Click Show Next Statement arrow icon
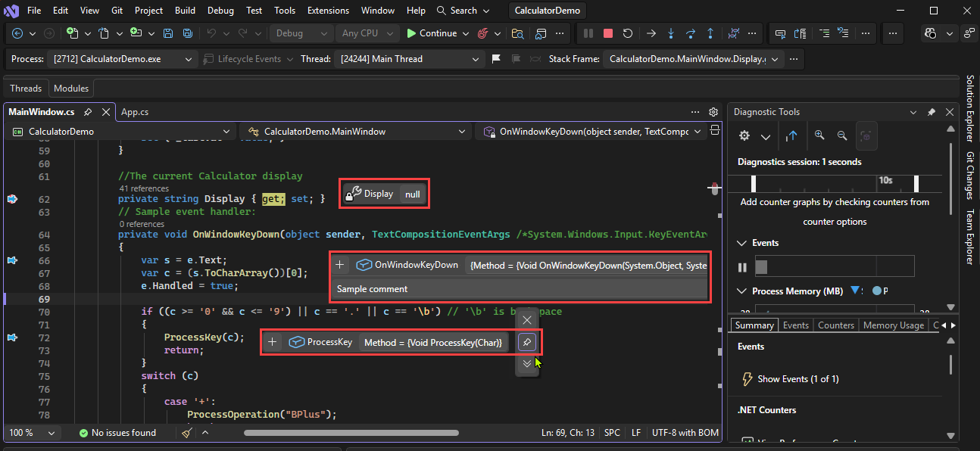 point(651,33)
